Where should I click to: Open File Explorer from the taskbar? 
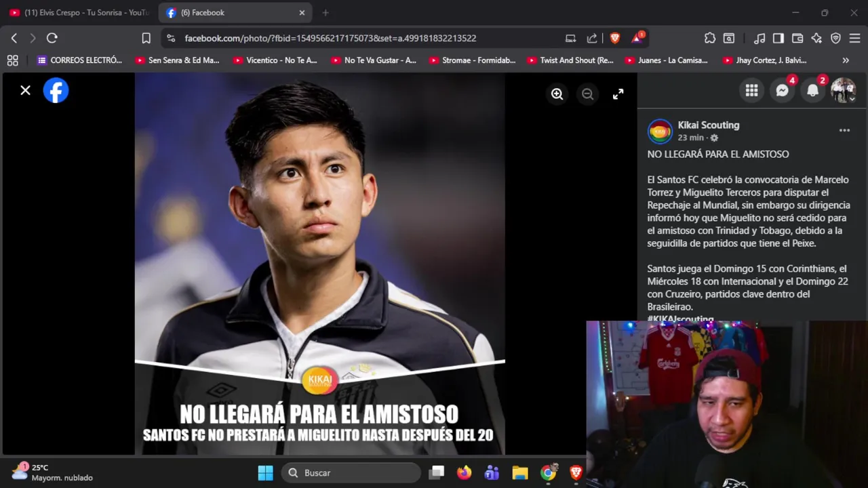point(520,472)
